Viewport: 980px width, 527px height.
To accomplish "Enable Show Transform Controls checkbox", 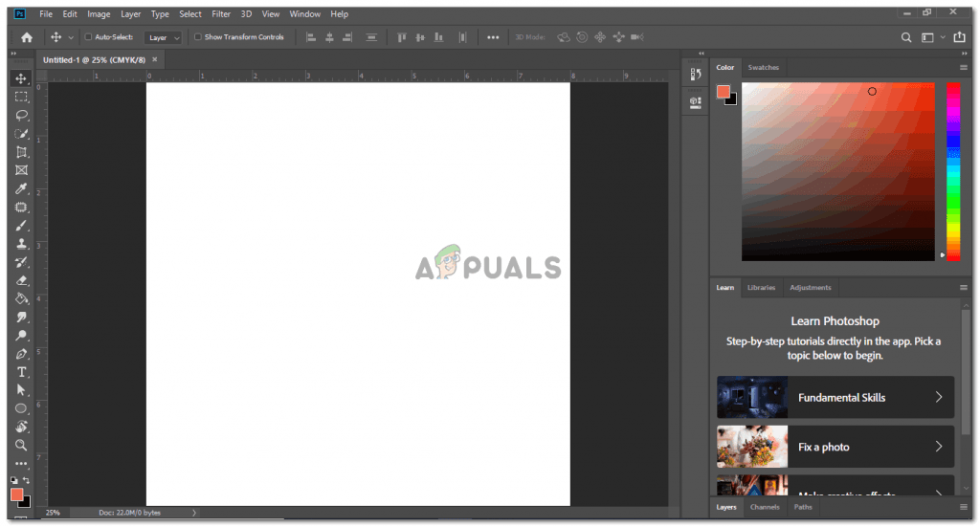I will 198,37.
